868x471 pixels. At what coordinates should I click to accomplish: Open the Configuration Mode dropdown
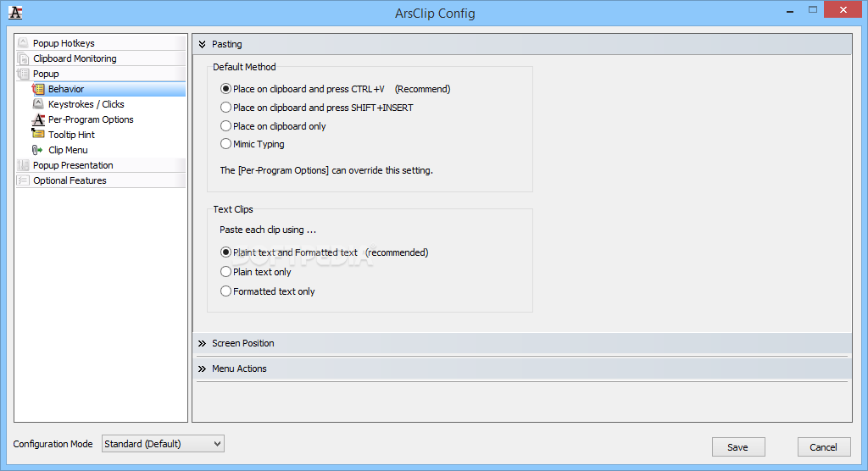pyautogui.click(x=163, y=444)
